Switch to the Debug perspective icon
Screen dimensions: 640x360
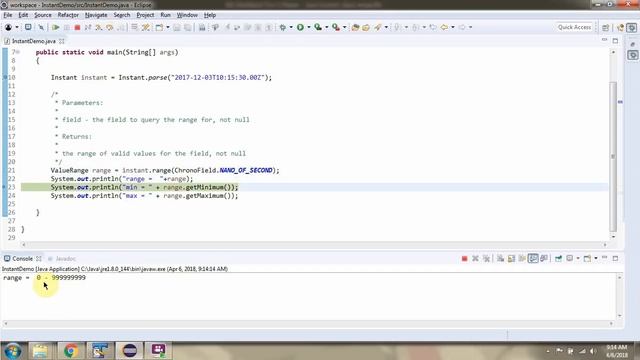click(632, 27)
